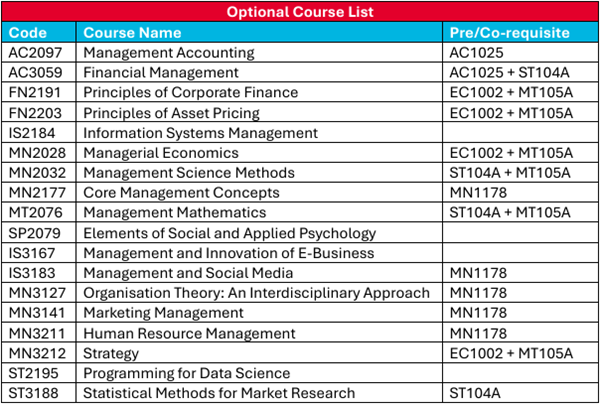Screen dimensions: 600x404
Task: Click the Optional Course List title banner
Action: 299,12
